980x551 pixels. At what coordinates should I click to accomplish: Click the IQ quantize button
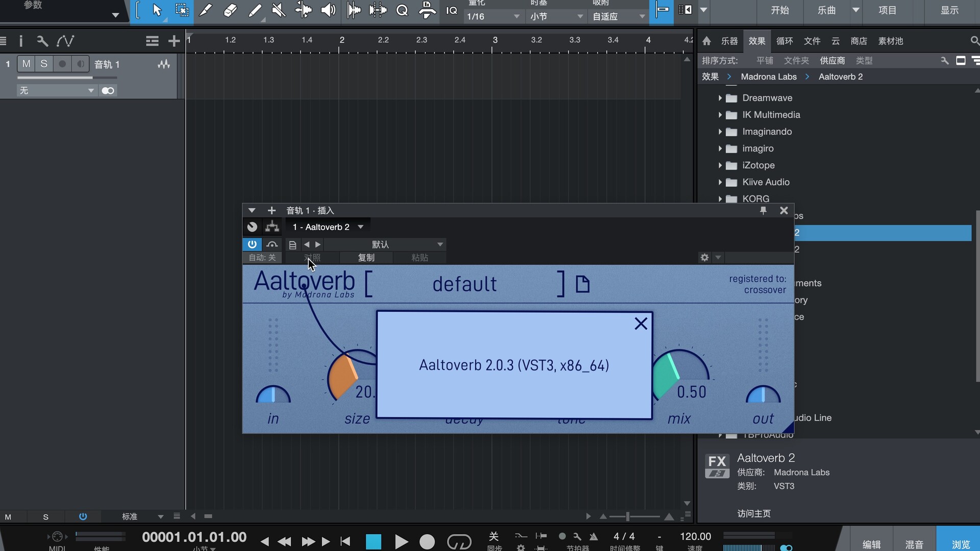point(452,10)
